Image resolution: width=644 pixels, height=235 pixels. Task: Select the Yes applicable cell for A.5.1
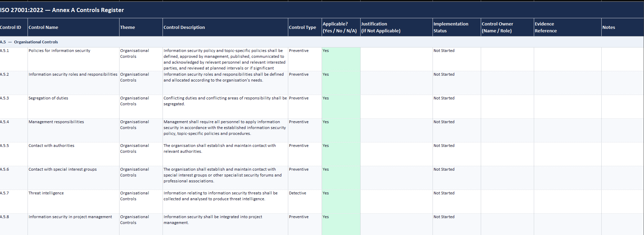pyautogui.click(x=341, y=59)
